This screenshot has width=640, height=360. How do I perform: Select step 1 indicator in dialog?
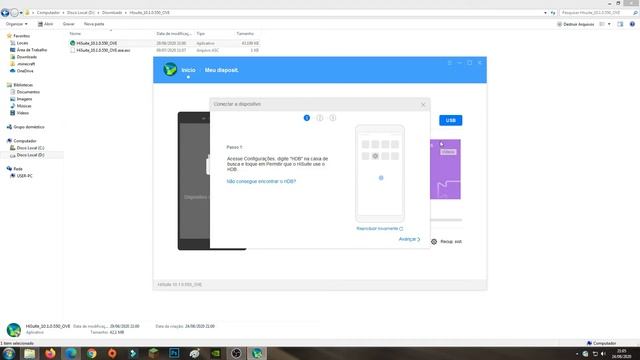pyautogui.click(x=307, y=118)
